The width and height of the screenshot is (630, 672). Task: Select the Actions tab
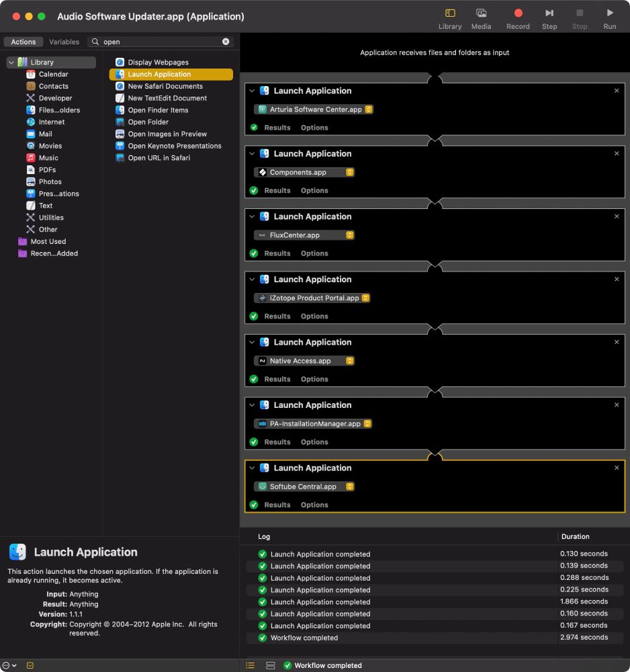(23, 41)
